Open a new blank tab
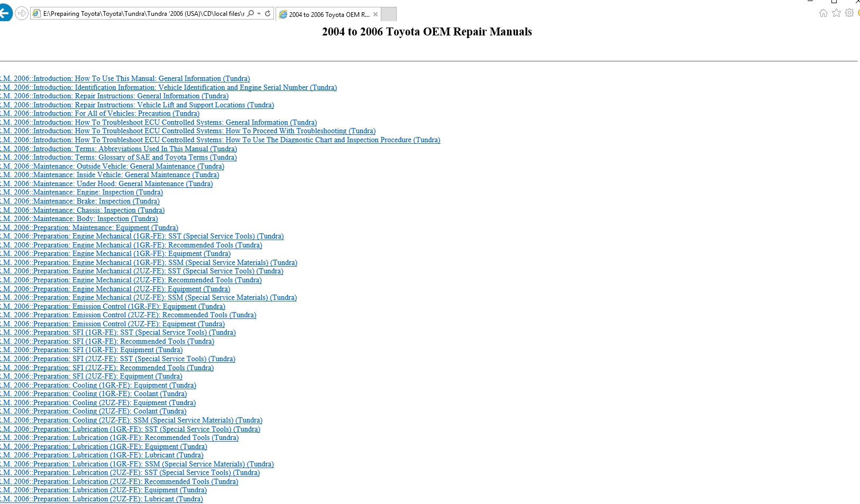The height and width of the screenshot is (504, 860). (x=389, y=14)
